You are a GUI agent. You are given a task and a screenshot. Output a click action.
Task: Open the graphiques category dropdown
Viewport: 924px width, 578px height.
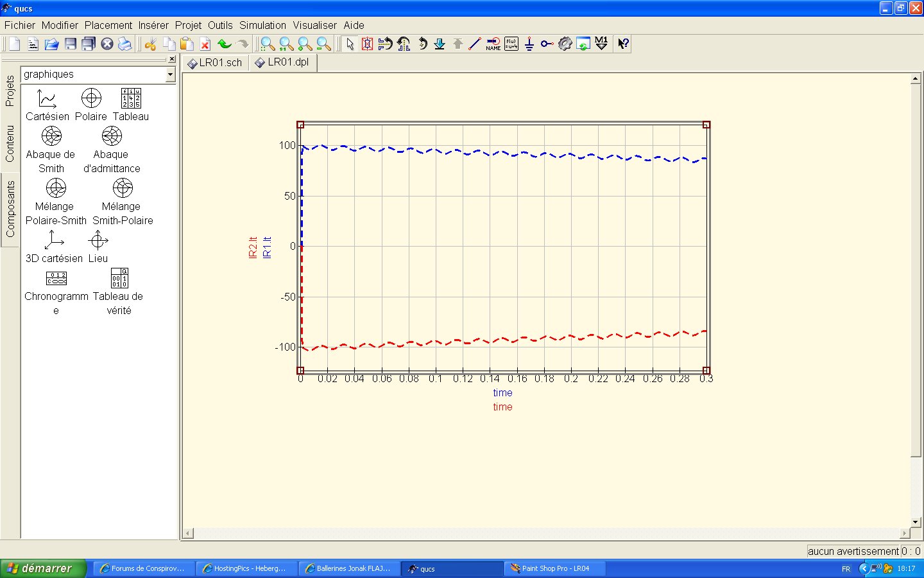[170, 74]
